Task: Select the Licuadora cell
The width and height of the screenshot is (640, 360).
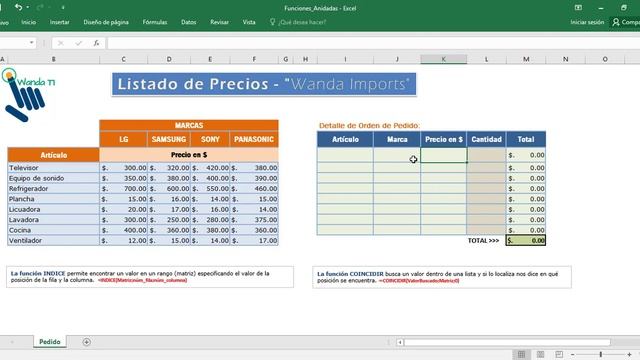Action: 53,209
